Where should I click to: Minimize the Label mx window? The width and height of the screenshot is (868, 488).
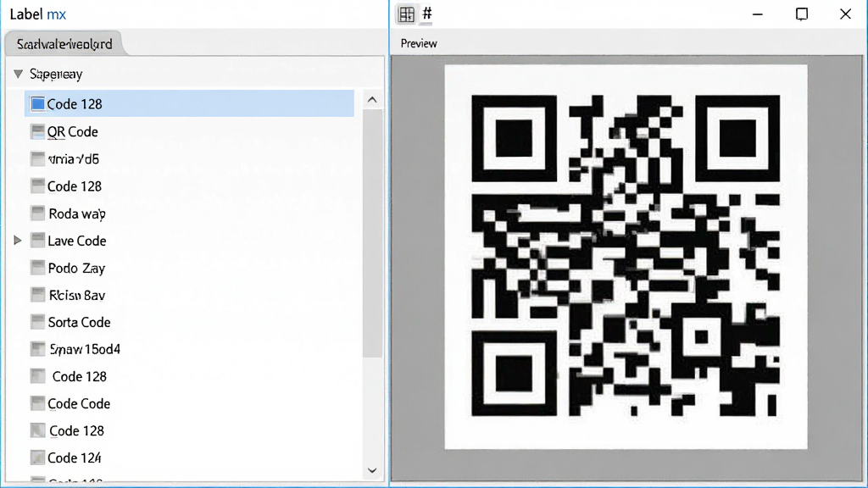point(758,14)
